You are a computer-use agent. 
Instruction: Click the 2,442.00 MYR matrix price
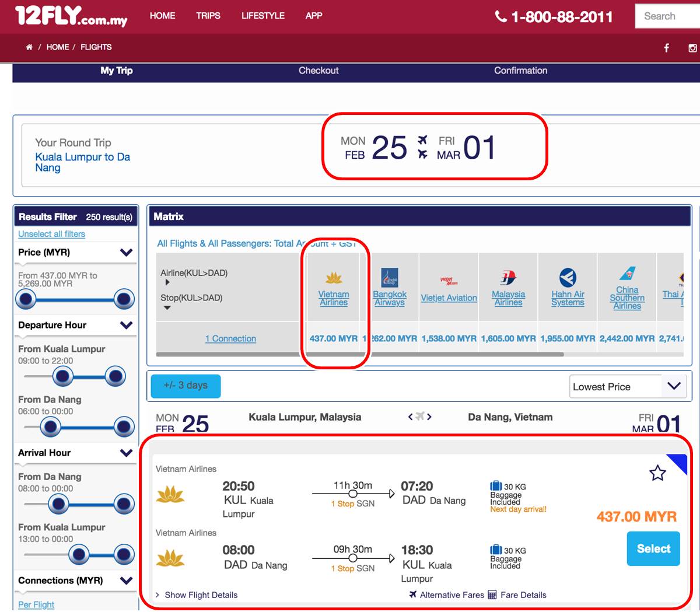click(x=627, y=338)
